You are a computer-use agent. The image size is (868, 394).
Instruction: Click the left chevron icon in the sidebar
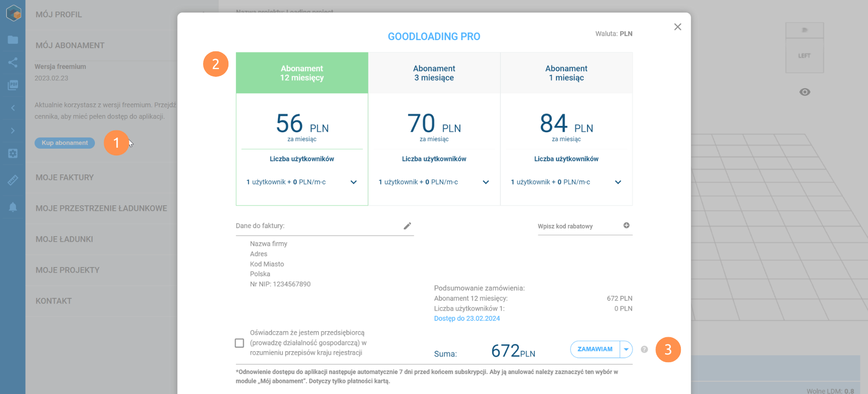pos(13,108)
